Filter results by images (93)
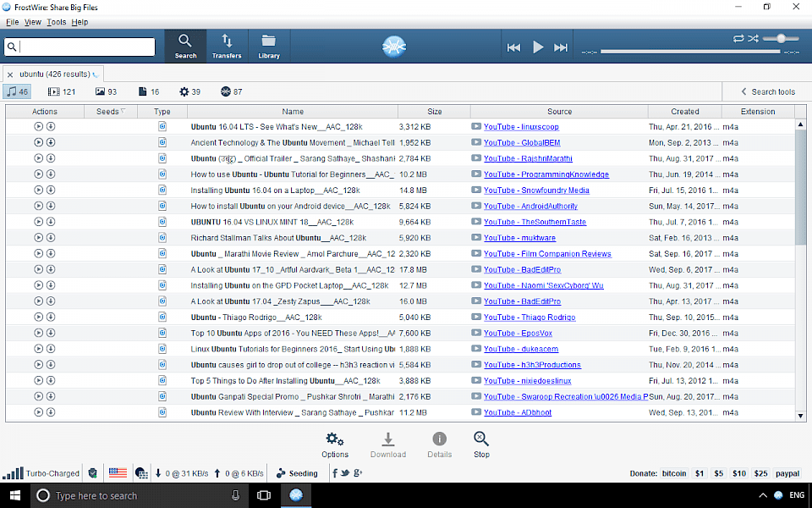 pos(107,91)
